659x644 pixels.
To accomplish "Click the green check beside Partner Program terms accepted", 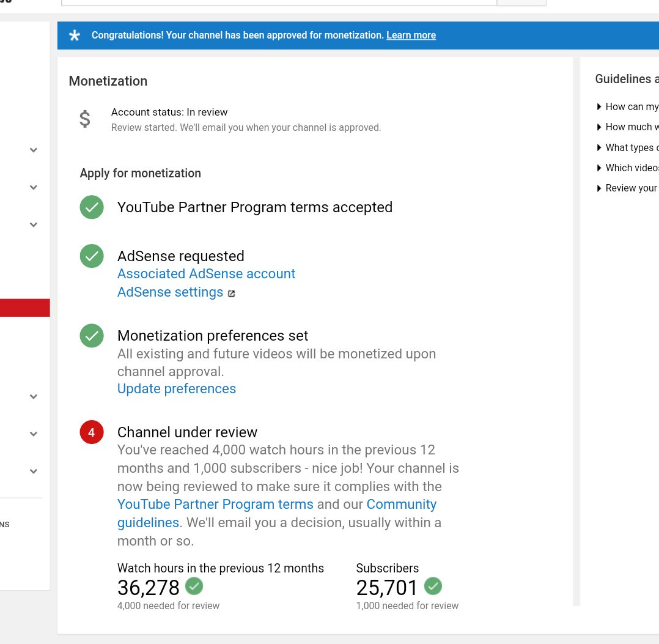I will coord(92,207).
